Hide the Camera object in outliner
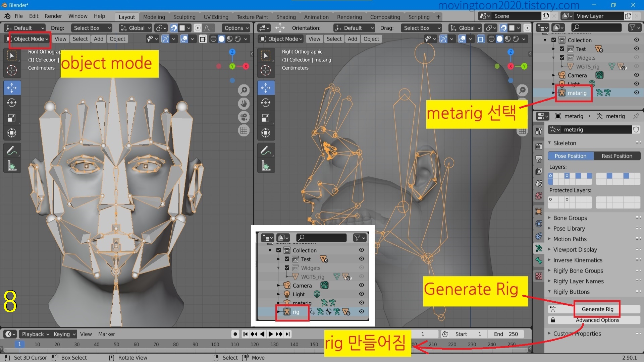The image size is (644, 362). pyautogui.click(x=636, y=75)
